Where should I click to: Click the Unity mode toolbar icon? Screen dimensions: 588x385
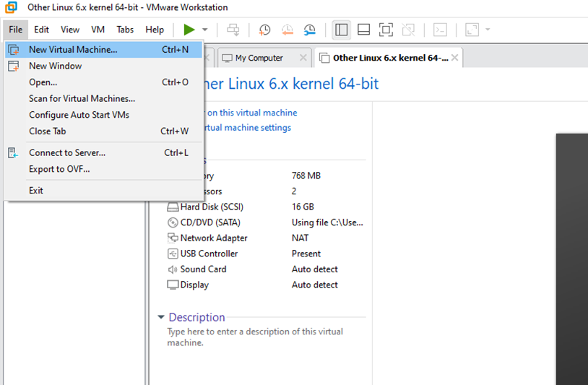408,30
